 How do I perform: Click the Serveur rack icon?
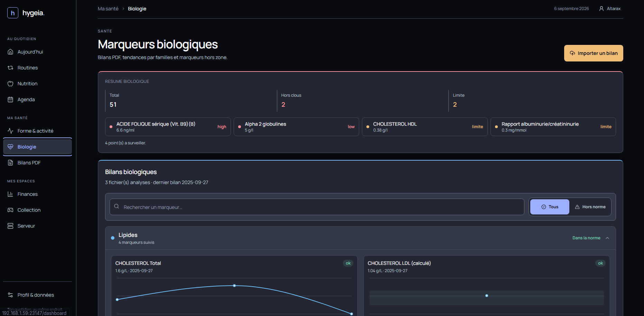pos(10,226)
